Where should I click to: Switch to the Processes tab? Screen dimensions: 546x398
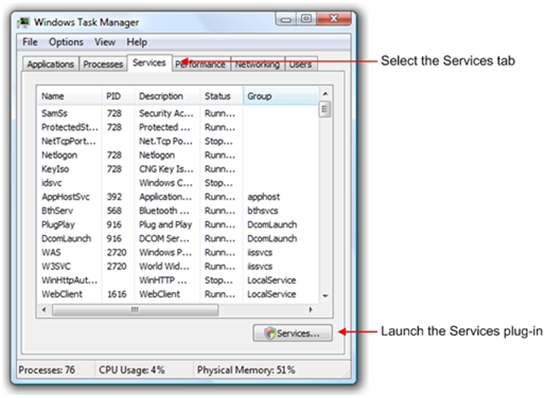click(x=103, y=64)
